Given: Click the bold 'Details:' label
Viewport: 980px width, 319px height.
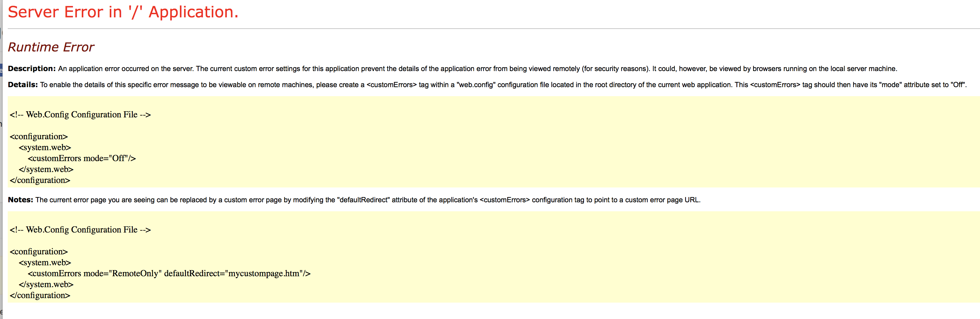Looking at the screenshot, I should pos(23,85).
